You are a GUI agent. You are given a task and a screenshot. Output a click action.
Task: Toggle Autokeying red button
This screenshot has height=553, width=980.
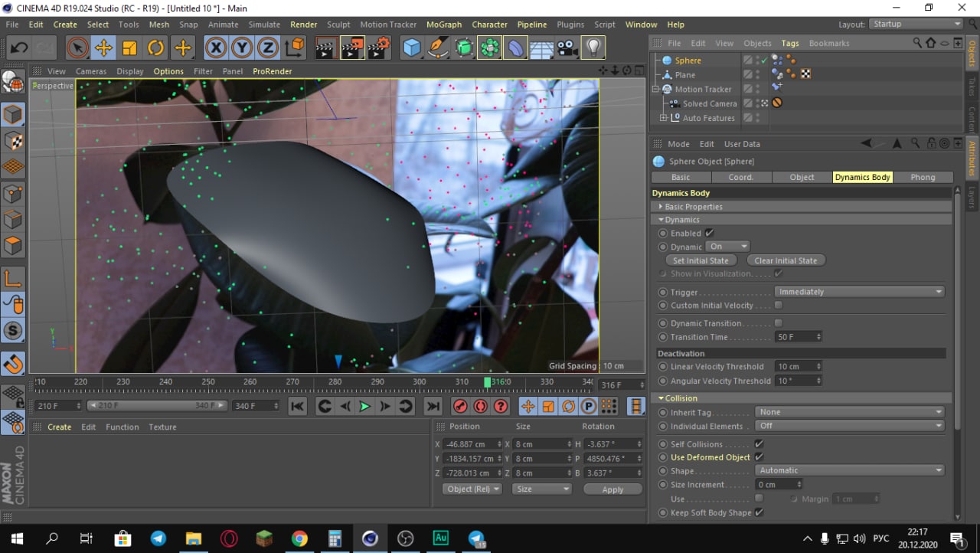(481, 406)
